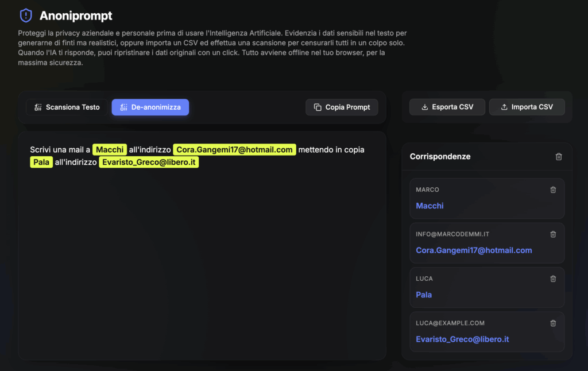This screenshot has width=588, height=371.
Task: Click Evaristo_Greco@libero.it in the correspondence card
Action: click(x=462, y=339)
